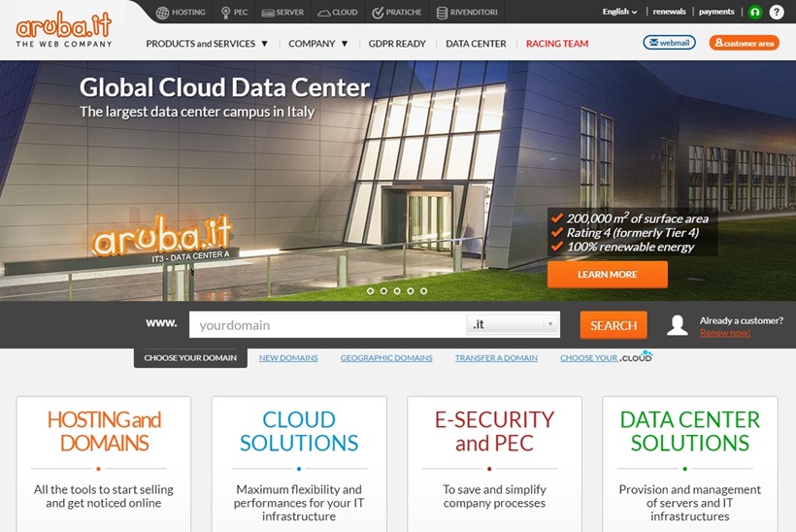Open Data Center menu item

pos(476,44)
